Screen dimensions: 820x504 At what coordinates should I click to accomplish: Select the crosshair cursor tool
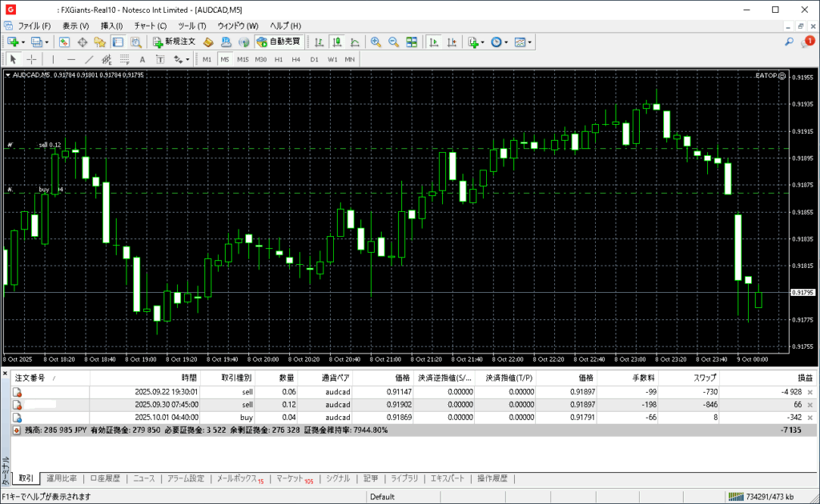point(32,59)
